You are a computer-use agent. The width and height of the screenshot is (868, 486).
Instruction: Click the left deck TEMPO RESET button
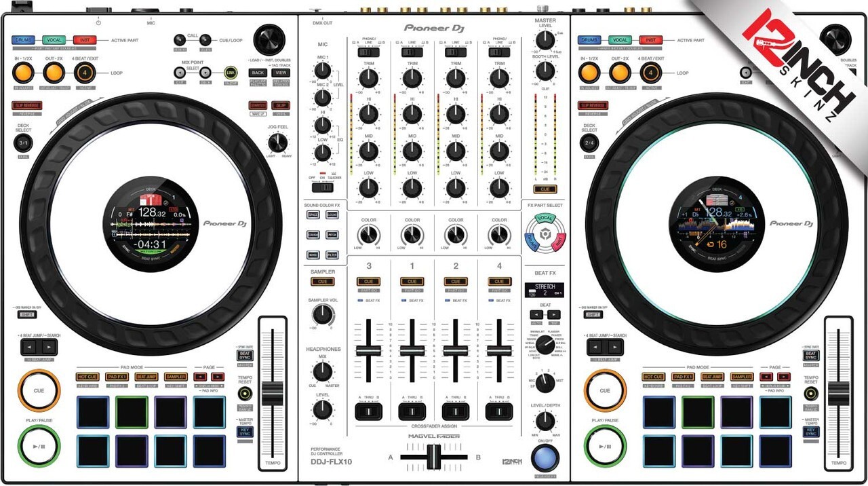pos(245,393)
